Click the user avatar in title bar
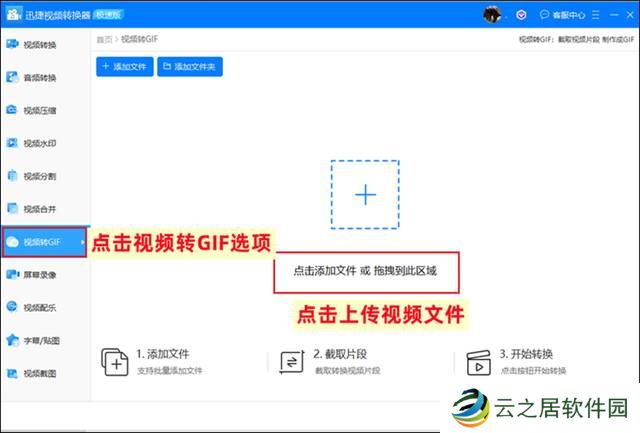The image size is (640, 433). pyautogui.click(x=492, y=14)
